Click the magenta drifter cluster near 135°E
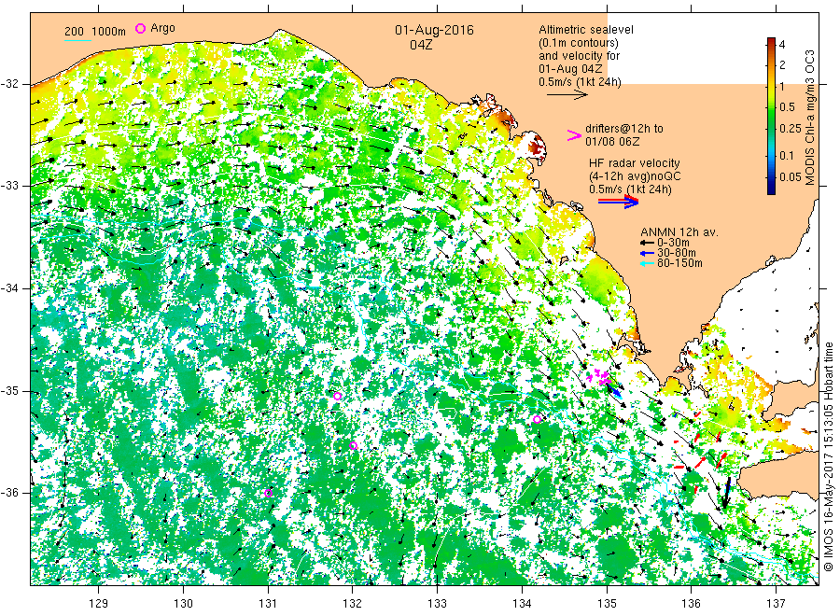Viewport: 840px width, 616px height. tap(599, 375)
